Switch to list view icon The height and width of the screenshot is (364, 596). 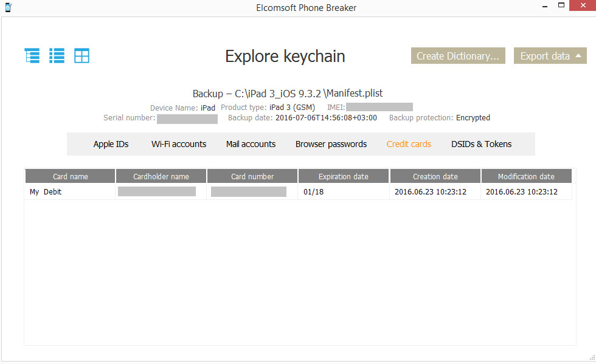tap(57, 56)
